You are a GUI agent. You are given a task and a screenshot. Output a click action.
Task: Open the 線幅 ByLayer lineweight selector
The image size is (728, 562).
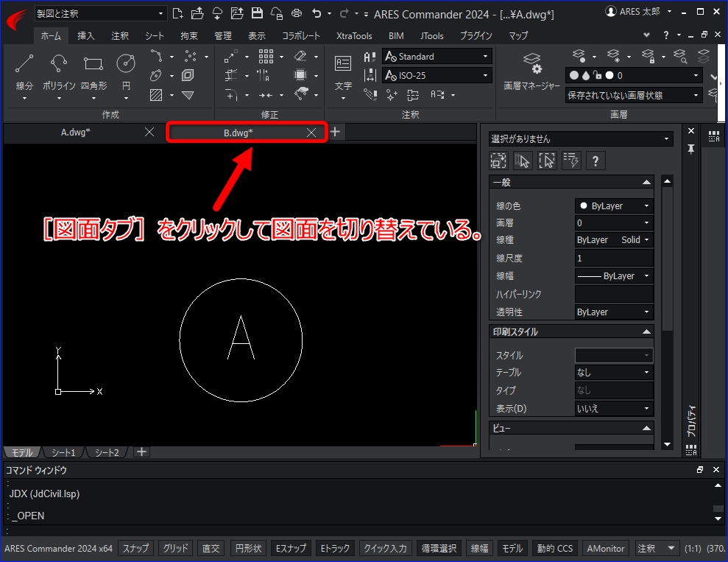click(x=614, y=276)
